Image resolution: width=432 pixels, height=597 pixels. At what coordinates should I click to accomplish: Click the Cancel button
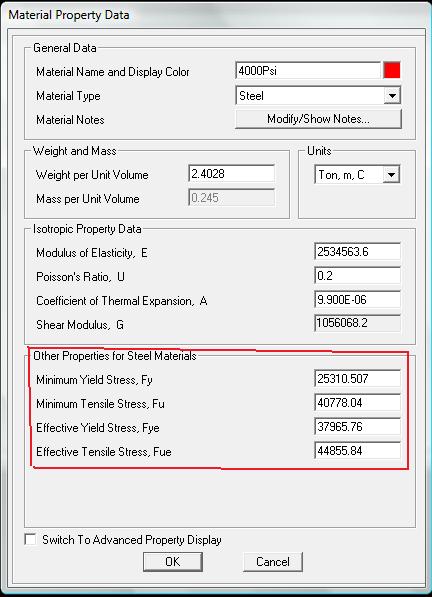click(x=273, y=562)
